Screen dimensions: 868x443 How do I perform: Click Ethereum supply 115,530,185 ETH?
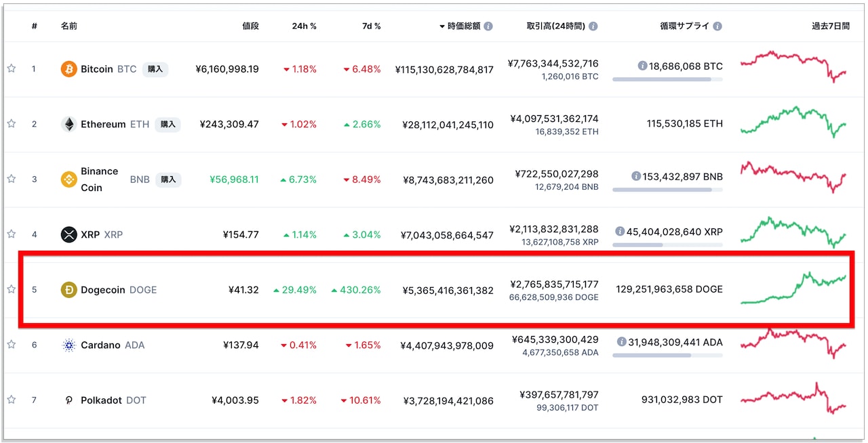pyautogui.click(x=685, y=124)
